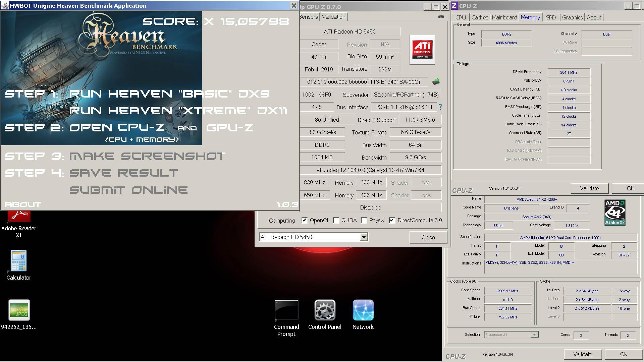Click the memory Size 4096 MBytes value
The width and height of the screenshot is (644, 362).
point(506,43)
